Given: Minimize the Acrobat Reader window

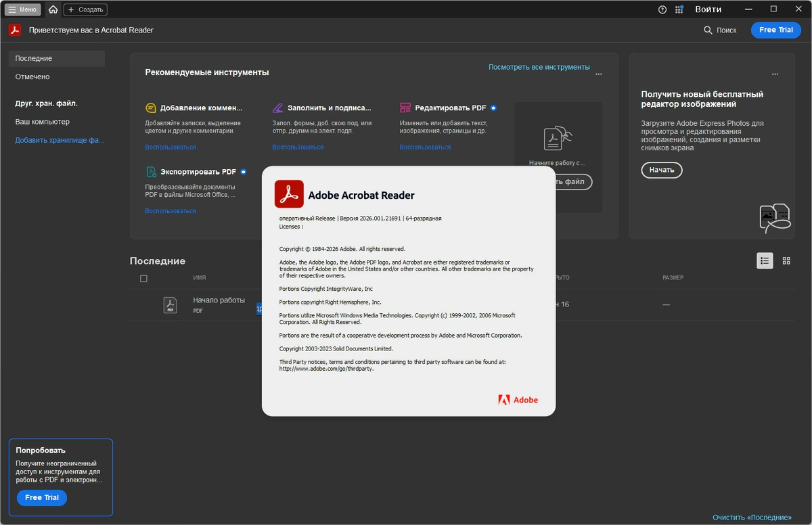Looking at the screenshot, I should coord(749,9).
